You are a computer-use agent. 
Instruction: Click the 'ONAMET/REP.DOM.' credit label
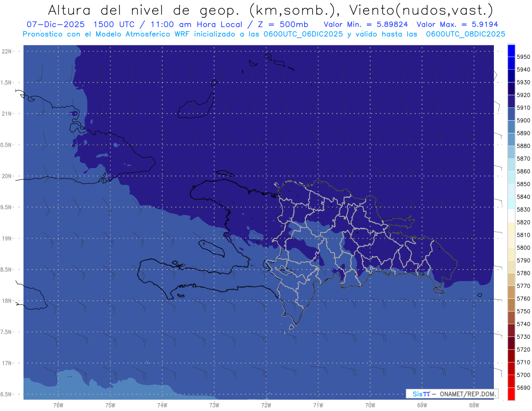[x=467, y=394]
